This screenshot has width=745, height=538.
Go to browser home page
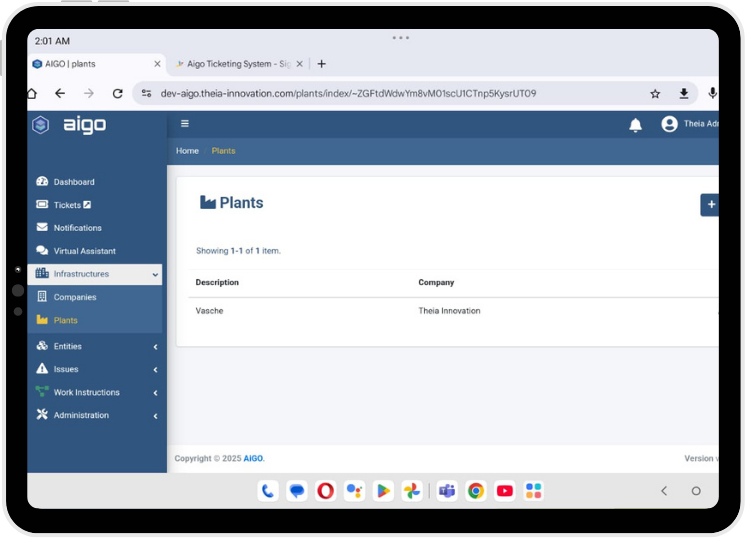click(32, 94)
